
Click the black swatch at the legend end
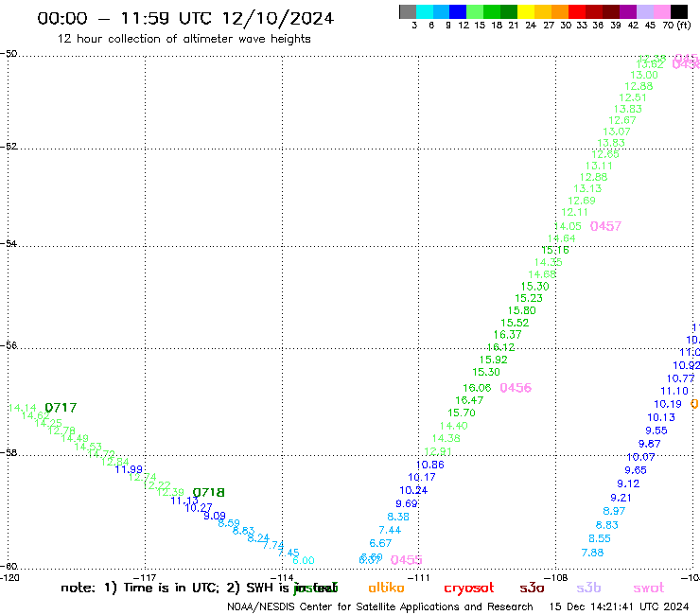(678, 11)
